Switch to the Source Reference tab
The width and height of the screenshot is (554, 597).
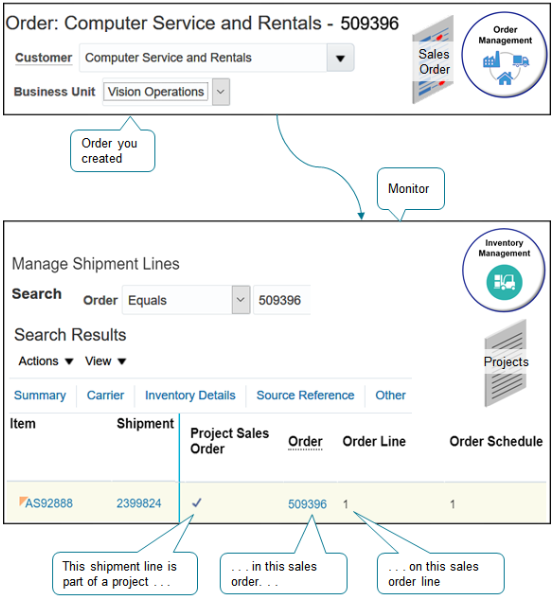click(305, 395)
